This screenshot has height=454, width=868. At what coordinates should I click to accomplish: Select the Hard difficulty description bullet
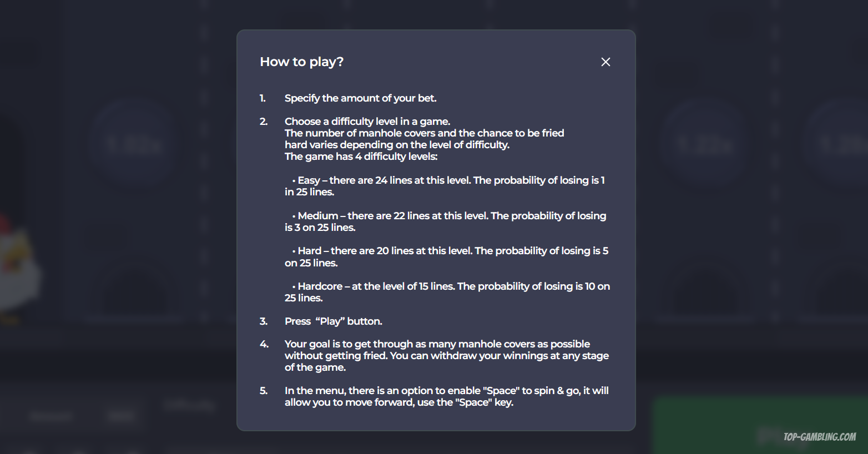click(444, 256)
